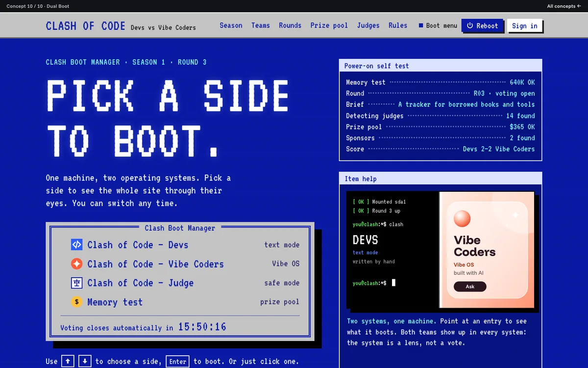Screen dimensions: 588x368
Task: Click the Reboot button
Action: coord(482,26)
